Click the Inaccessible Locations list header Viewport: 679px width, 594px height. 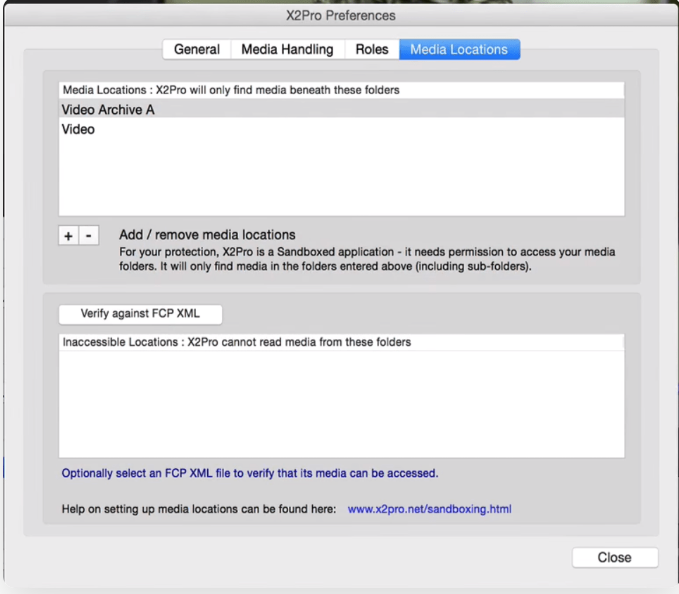(342, 342)
